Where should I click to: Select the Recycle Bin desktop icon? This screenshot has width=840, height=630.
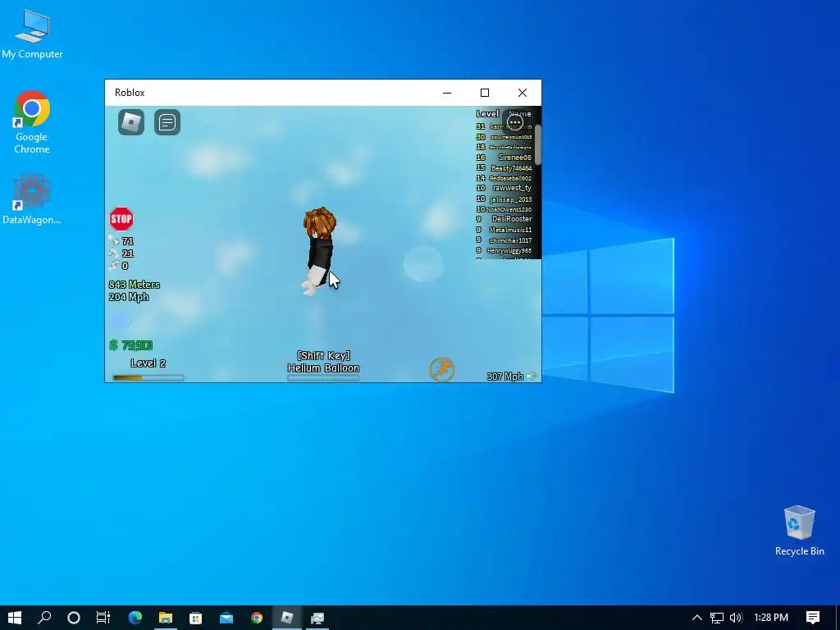(799, 531)
